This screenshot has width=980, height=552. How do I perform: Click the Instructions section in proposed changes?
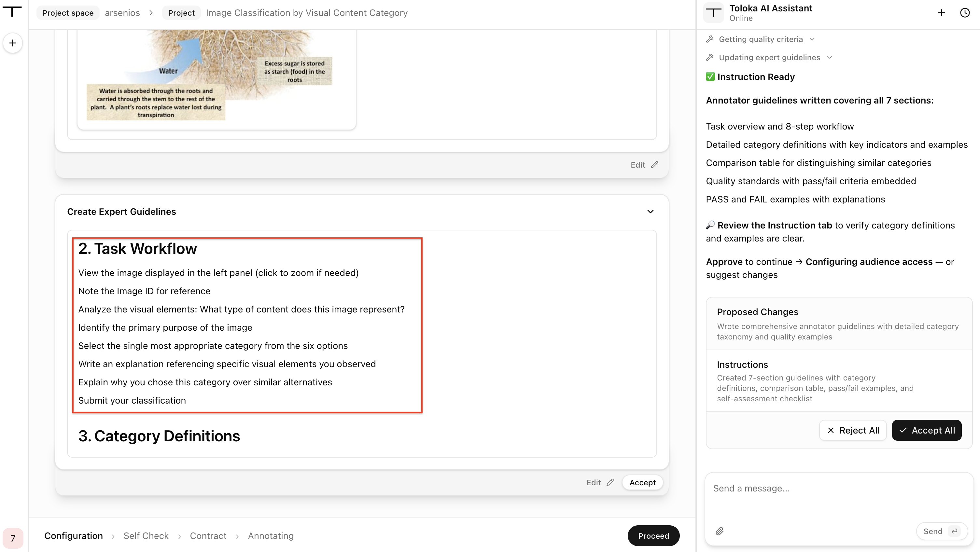click(x=839, y=381)
